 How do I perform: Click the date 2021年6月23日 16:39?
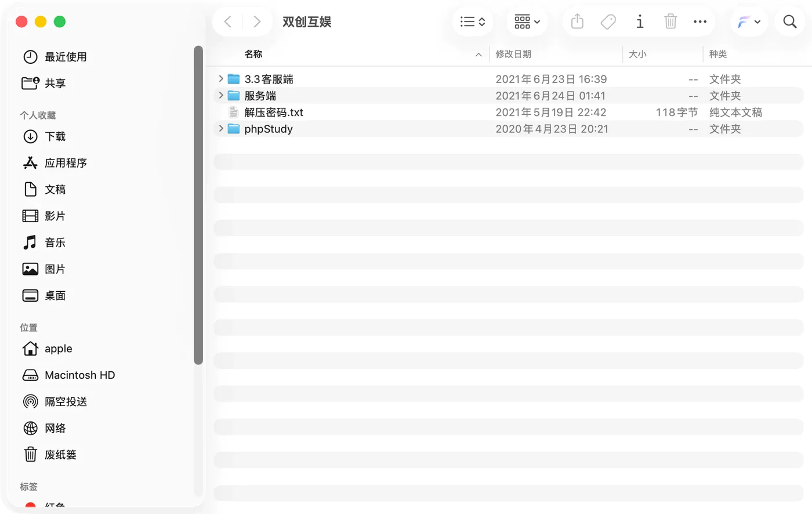tap(551, 79)
